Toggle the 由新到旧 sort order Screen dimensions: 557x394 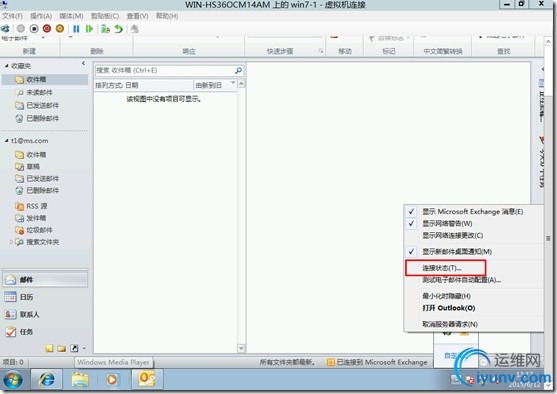pyautogui.click(x=215, y=85)
